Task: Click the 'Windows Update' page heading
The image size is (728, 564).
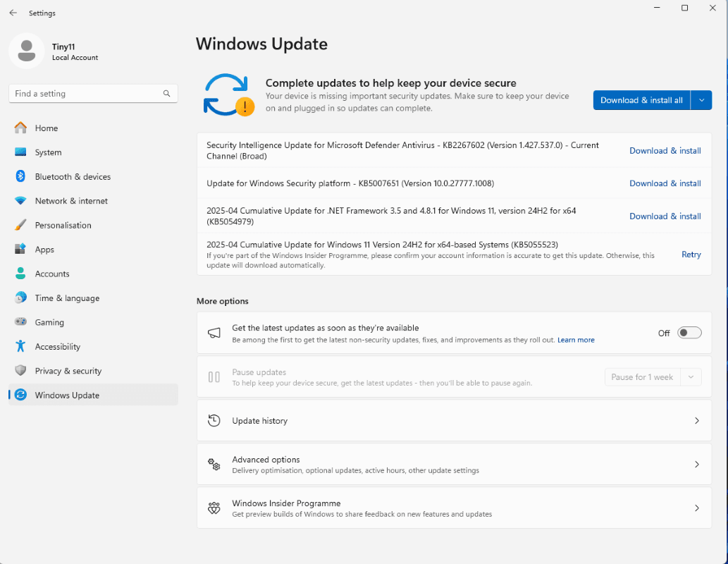Action: pyautogui.click(x=261, y=44)
